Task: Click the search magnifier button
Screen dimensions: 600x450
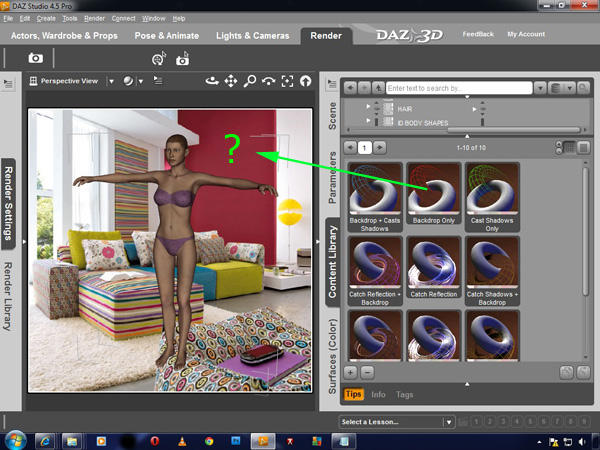Action: coord(584,88)
